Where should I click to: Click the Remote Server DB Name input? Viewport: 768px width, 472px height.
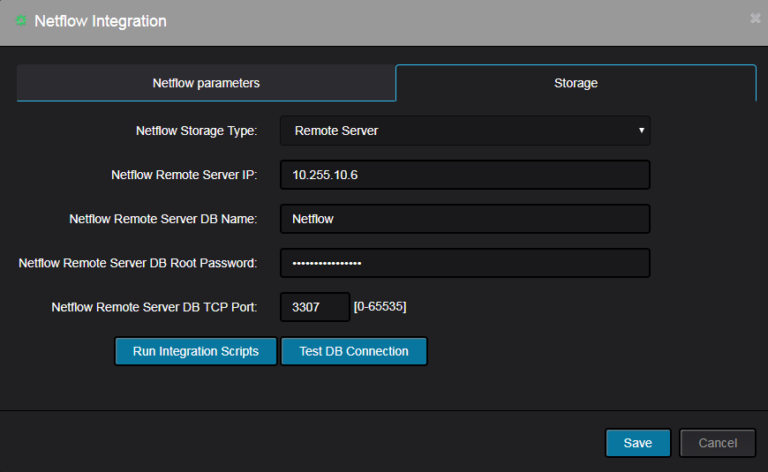[465, 219]
